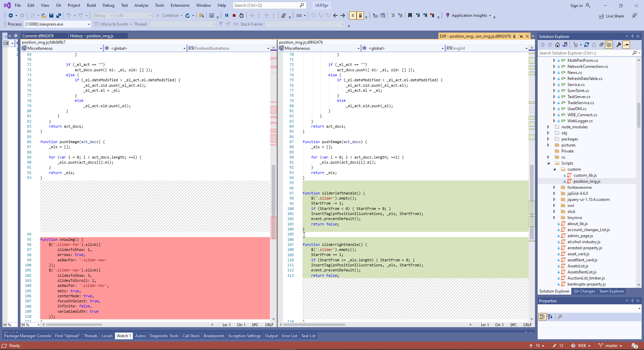This screenshot has width=644, height=350.
Task: Collapse the Scripts folder in tree
Action: pyautogui.click(x=548, y=163)
